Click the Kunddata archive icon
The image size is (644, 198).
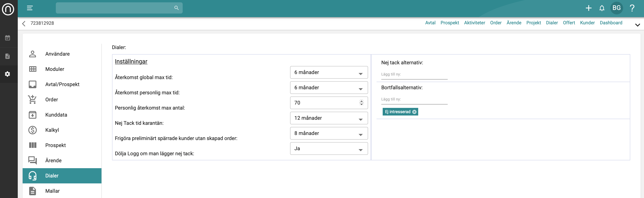pos(33,115)
